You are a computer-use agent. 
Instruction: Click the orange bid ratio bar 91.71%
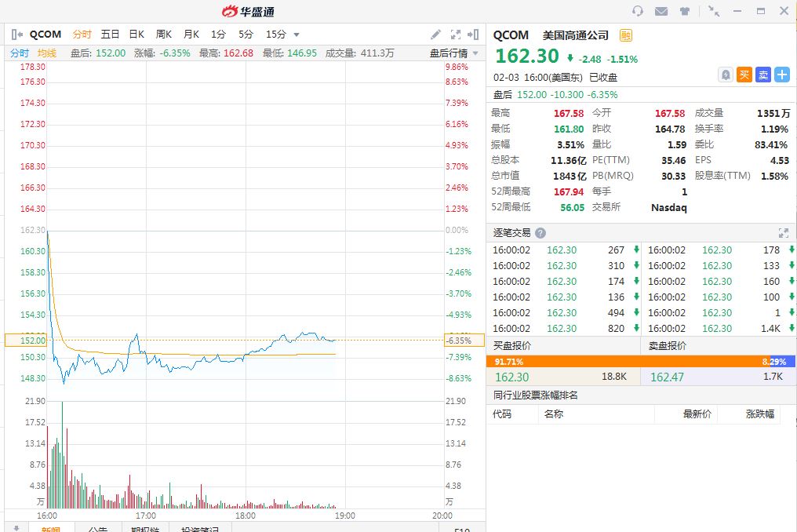tap(628, 362)
